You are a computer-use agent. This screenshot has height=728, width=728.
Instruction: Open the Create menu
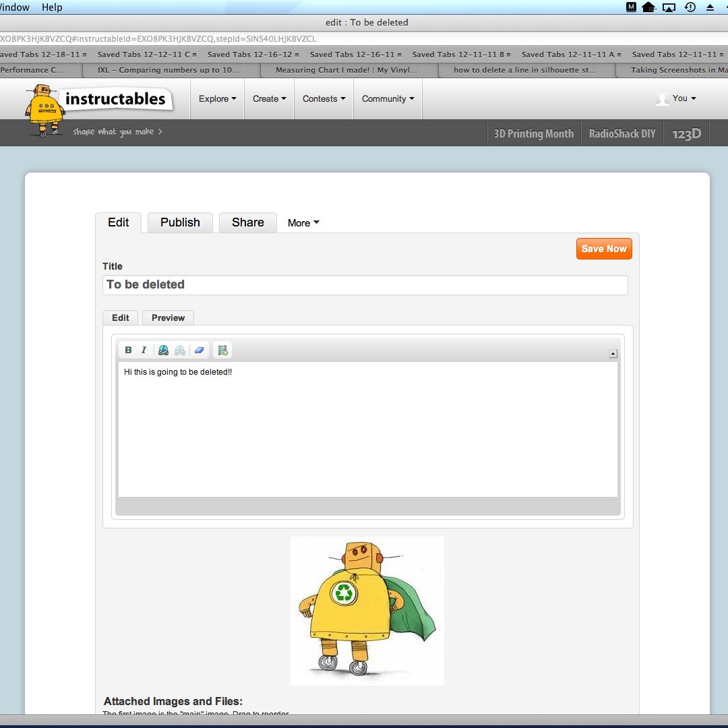(x=268, y=98)
